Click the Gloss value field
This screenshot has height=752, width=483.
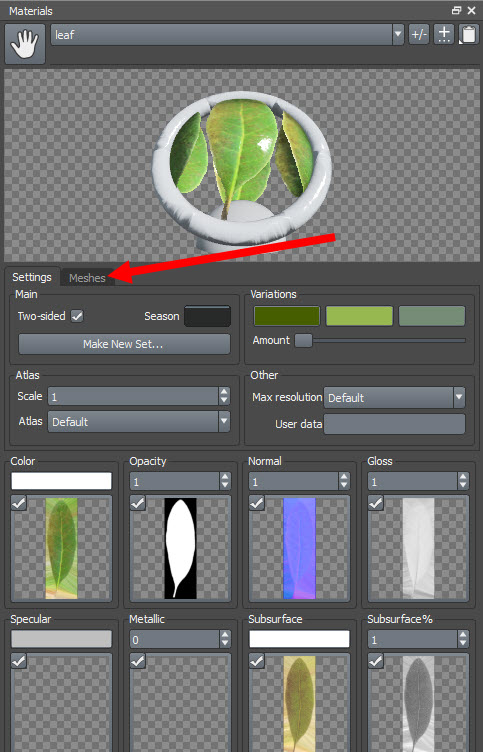[x=412, y=482]
